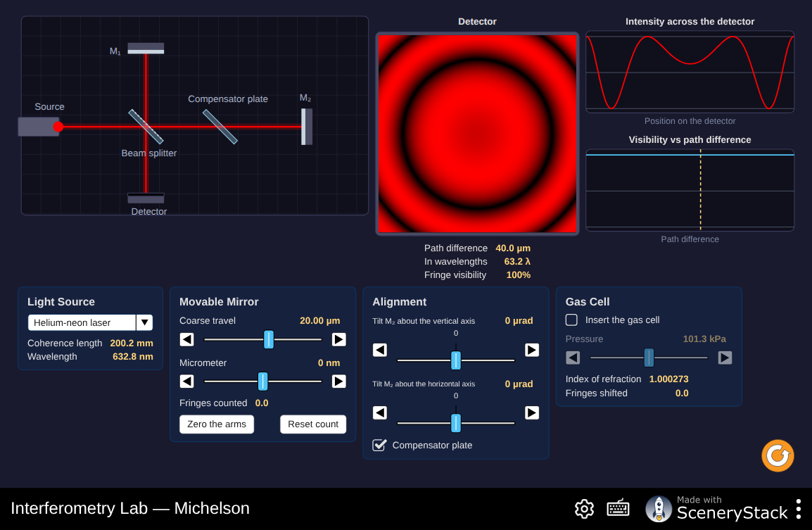
Task: Click the compensator plate in diagram
Action: [x=220, y=127]
